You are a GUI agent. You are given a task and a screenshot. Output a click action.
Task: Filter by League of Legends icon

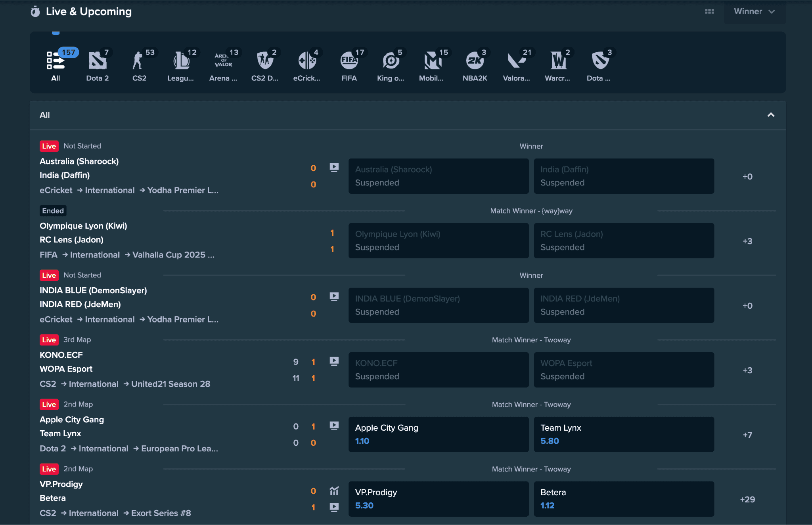coord(181,61)
